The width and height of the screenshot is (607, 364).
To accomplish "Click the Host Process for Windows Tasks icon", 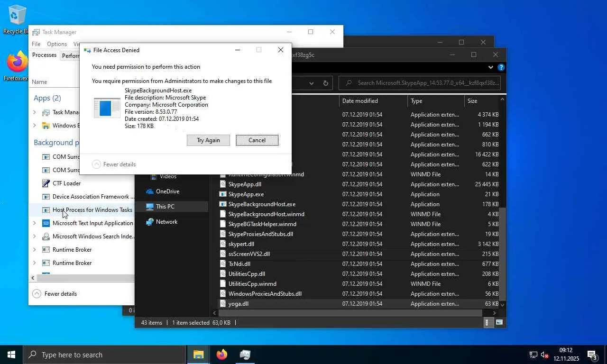I will click(x=46, y=210).
